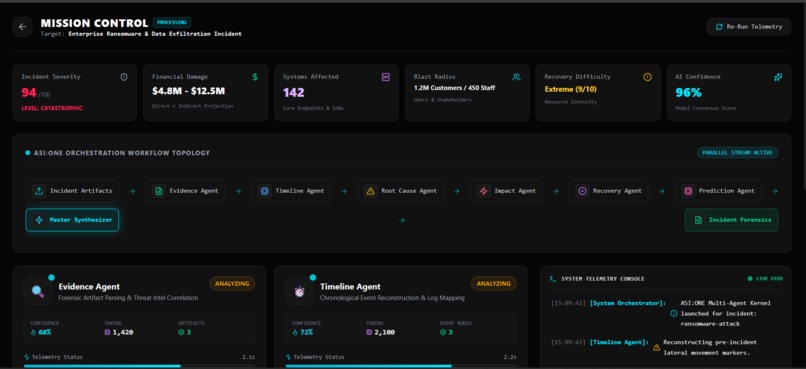Click the ASI:ONE Orchestration Workflow Topology heading

coord(121,153)
